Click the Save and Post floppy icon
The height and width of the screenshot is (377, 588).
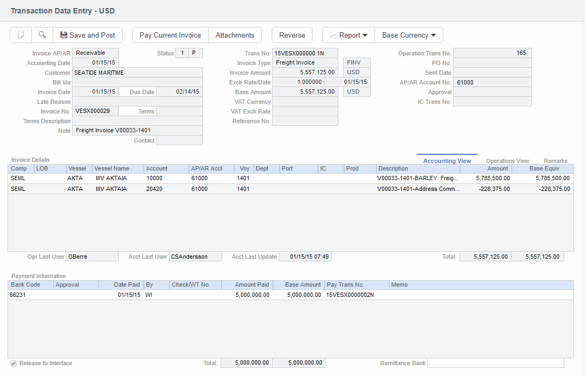pos(63,35)
